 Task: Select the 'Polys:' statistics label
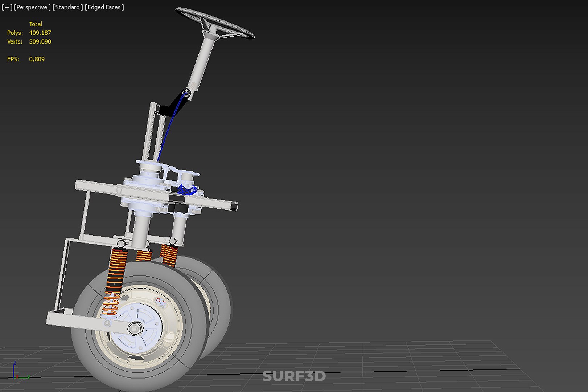pyautogui.click(x=15, y=33)
